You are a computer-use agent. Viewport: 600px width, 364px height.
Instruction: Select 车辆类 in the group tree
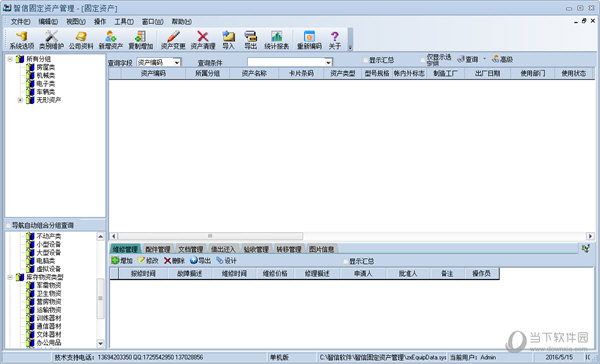point(46,92)
